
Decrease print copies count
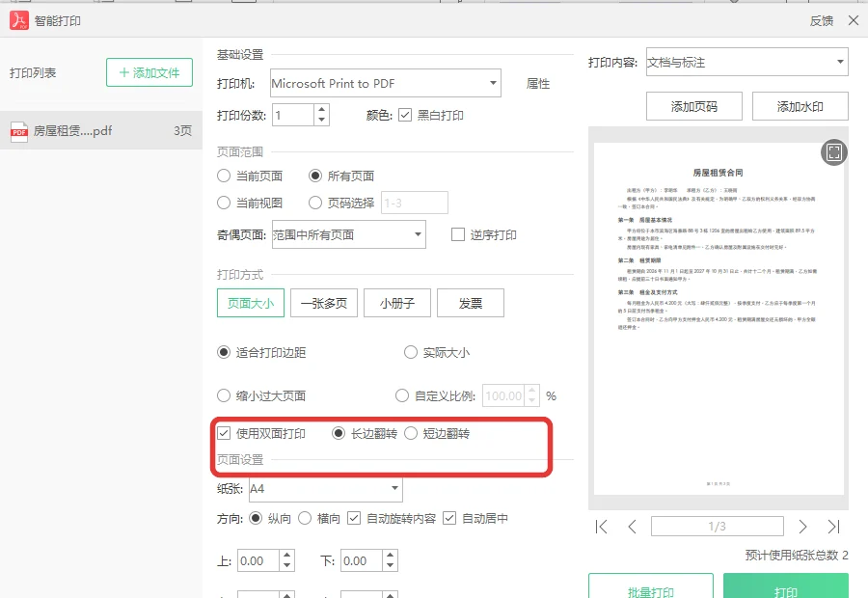[321, 121]
